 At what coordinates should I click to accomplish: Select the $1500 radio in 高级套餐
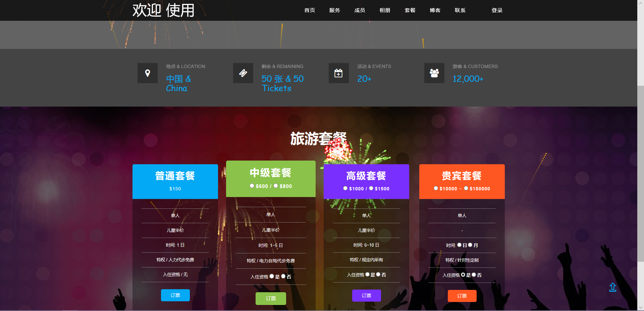(371, 188)
